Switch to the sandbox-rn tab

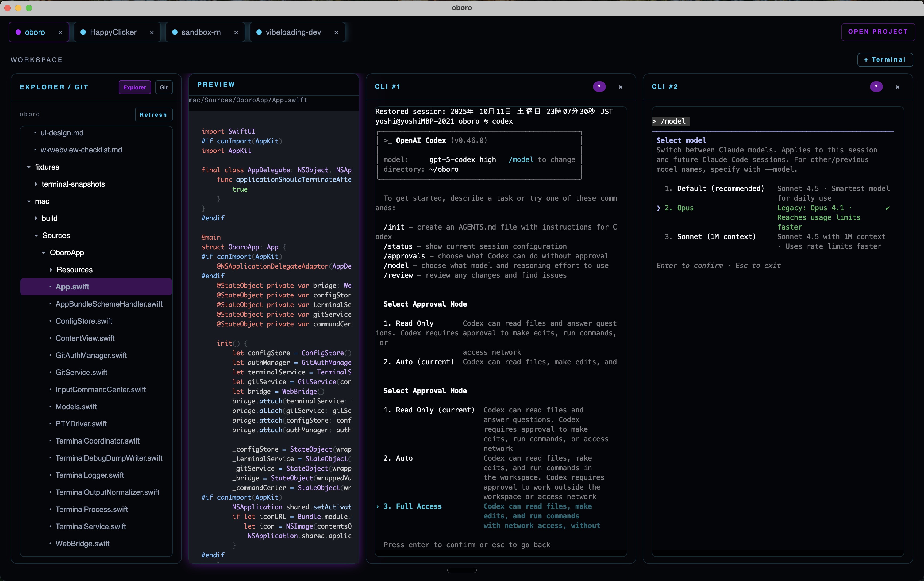(x=201, y=32)
